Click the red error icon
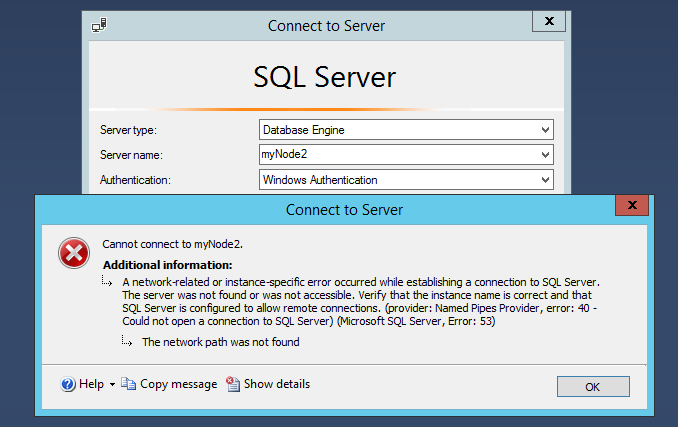This screenshot has height=427, width=678. (73, 254)
